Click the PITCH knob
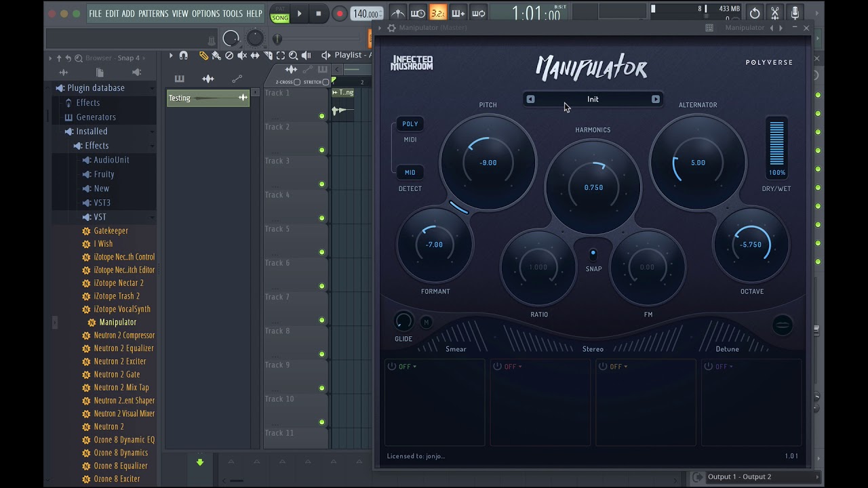This screenshot has width=868, height=488. coord(488,163)
